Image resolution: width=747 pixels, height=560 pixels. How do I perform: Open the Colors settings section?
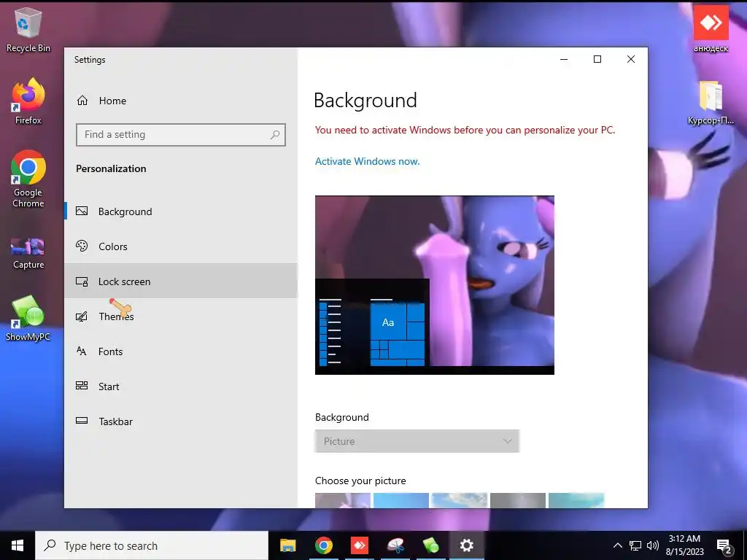coord(181,246)
